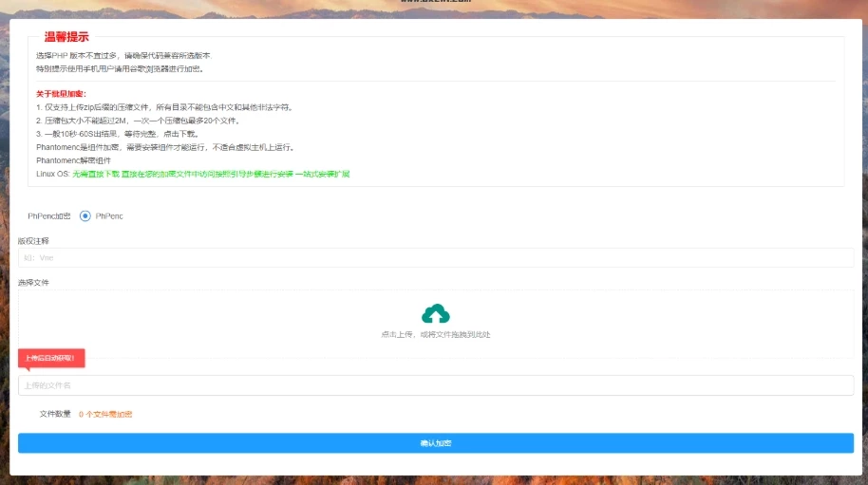Image resolution: width=868 pixels, height=485 pixels.
Task: Click the 10秒-60S wait time rule line
Action: click(117, 134)
